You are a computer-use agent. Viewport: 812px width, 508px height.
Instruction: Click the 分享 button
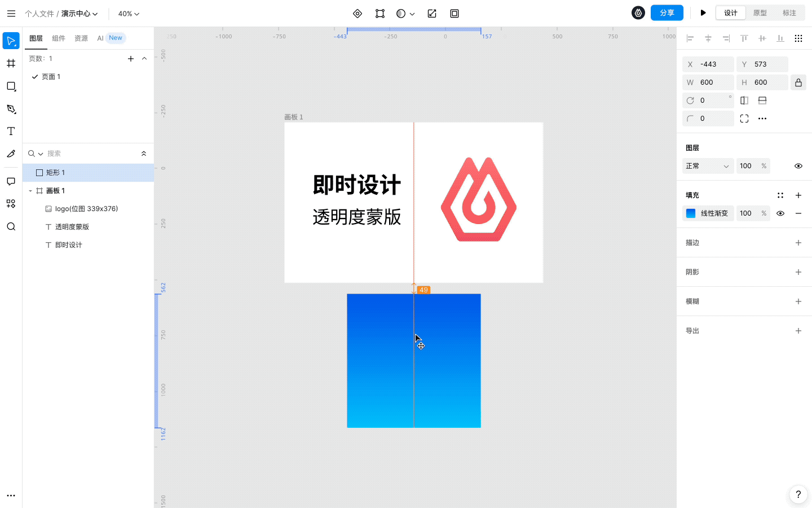pos(667,12)
